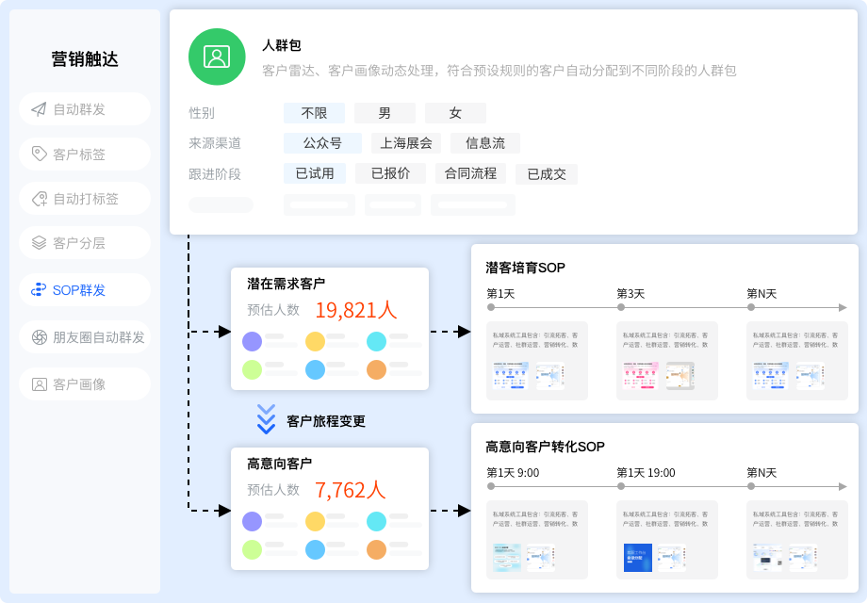Click purple circle in 潜在需求客户 card
This screenshot has width=868, height=603.
[252, 341]
